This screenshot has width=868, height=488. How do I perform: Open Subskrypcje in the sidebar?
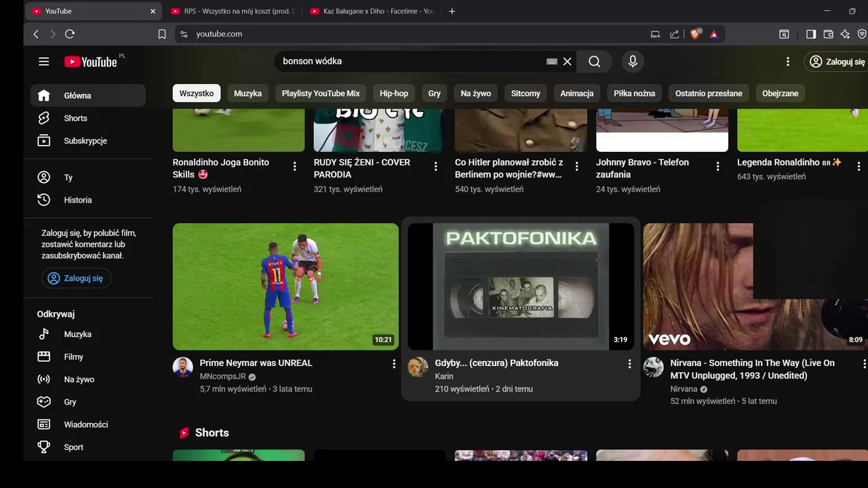[x=88, y=141]
